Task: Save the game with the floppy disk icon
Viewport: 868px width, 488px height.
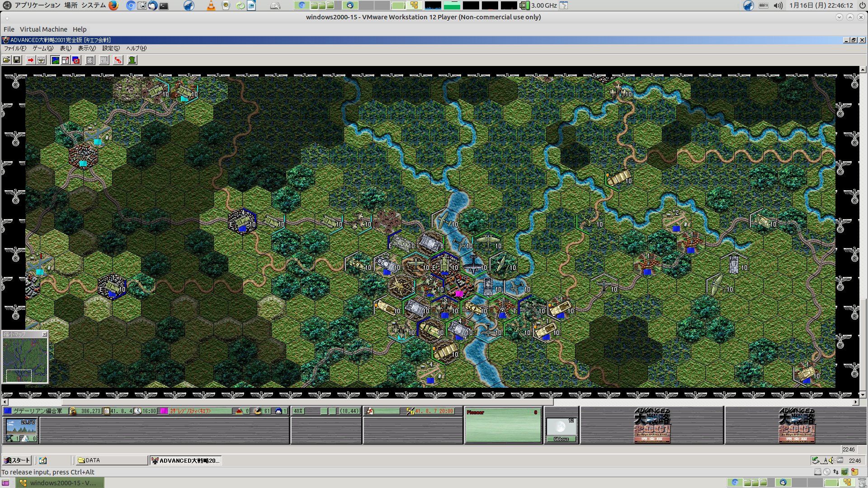Action: [17, 60]
